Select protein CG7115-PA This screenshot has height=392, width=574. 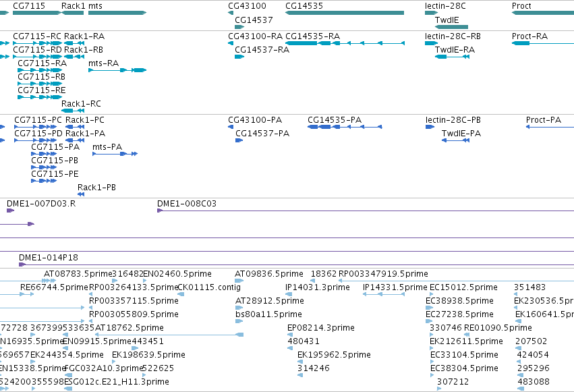click(55, 147)
